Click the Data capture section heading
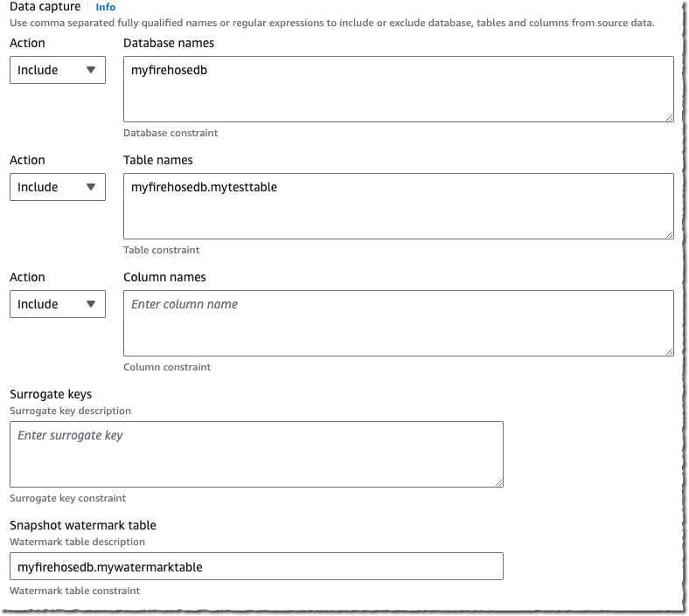689x616 pixels. (45, 7)
